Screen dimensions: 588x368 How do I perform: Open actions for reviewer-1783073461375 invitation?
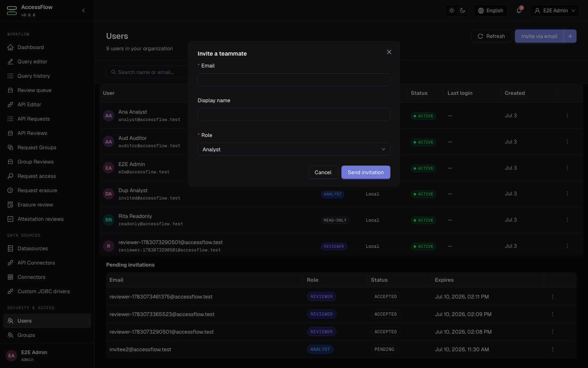pyautogui.click(x=552, y=297)
